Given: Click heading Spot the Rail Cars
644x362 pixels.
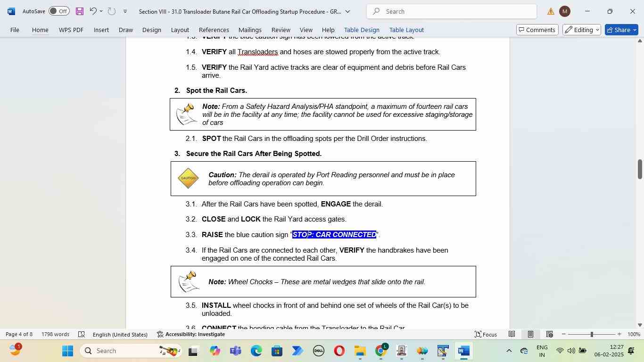Looking at the screenshot, I should [x=216, y=90].
